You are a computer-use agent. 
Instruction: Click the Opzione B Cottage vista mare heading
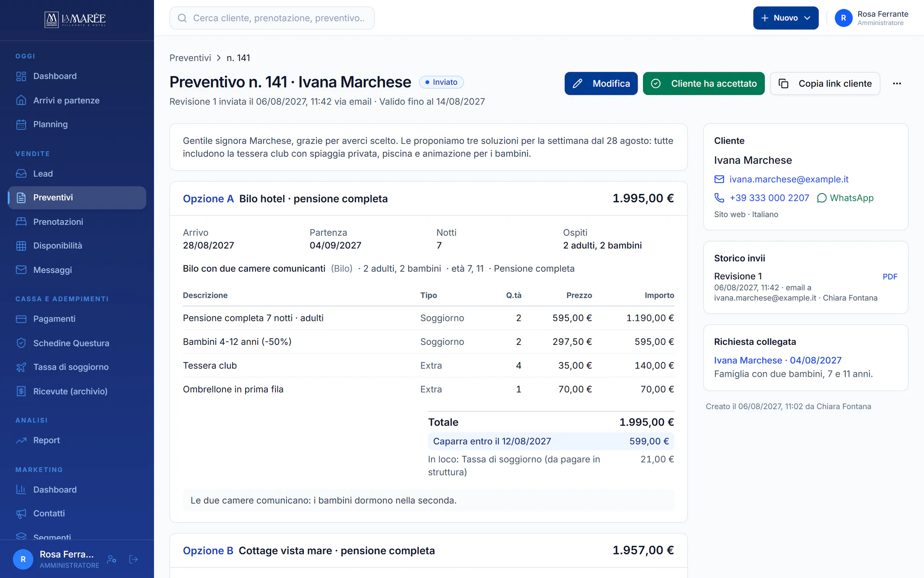point(309,551)
